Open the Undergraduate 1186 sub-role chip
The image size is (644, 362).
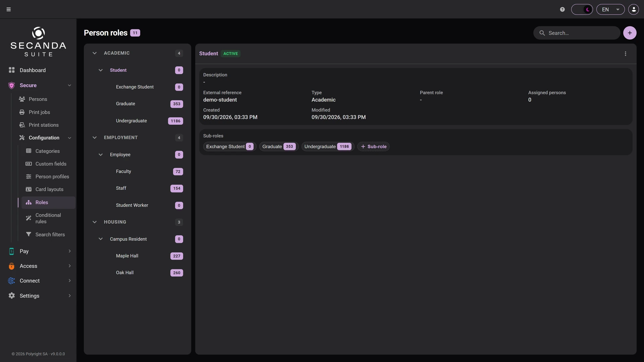[328, 147]
